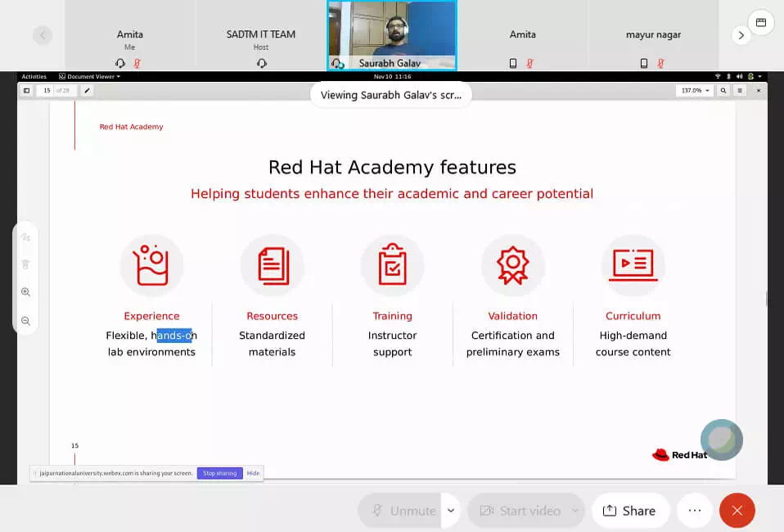Viewport: 784px width, 532px height.
Task: Click the Bluetooth icon in the shared top bar
Action: pos(728,76)
